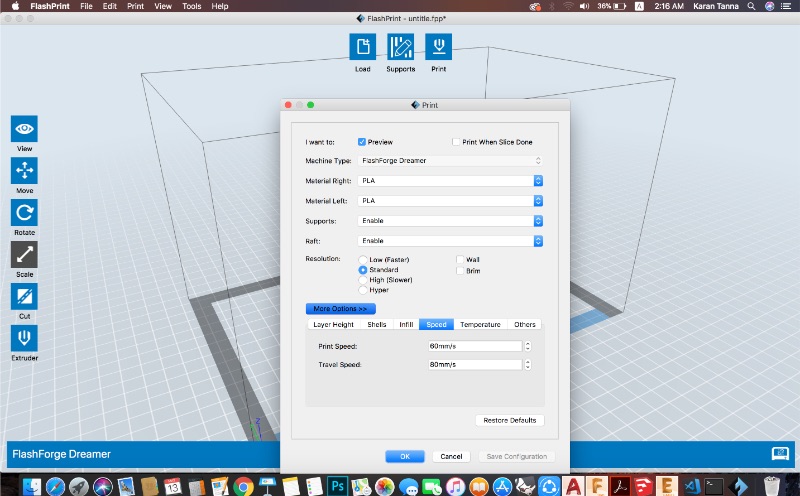Select the Scale tool
Screen dimensions: 800x496
click(x=24, y=254)
